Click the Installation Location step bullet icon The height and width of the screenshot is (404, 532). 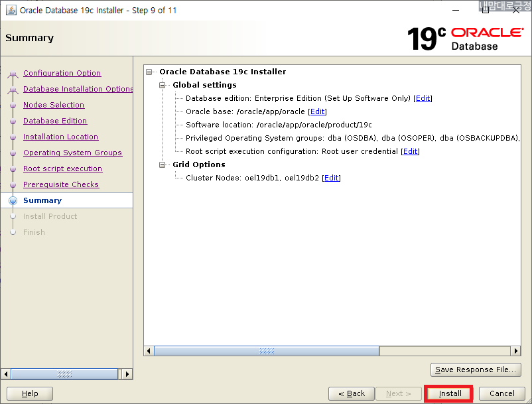pos(13,137)
